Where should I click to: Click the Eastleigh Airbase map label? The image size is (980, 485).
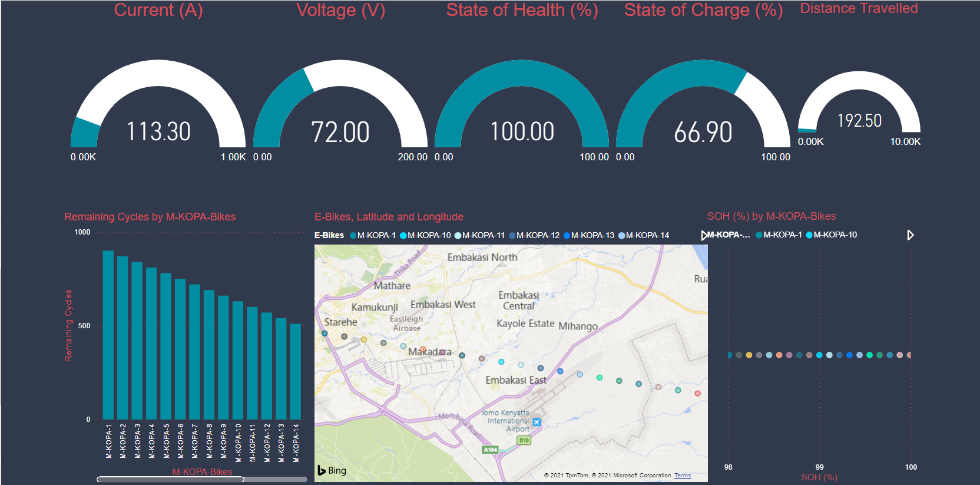click(406, 324)
